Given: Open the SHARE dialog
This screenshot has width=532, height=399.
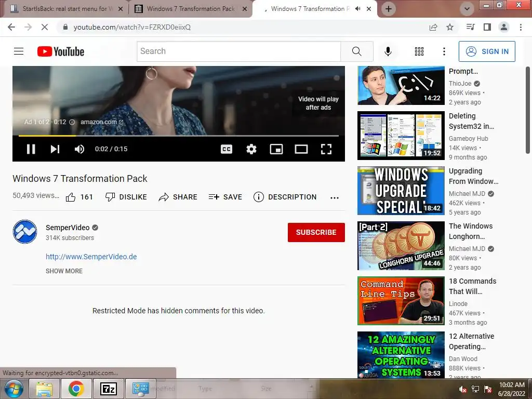Looking at the screenshot, I should tap(178, 197).
